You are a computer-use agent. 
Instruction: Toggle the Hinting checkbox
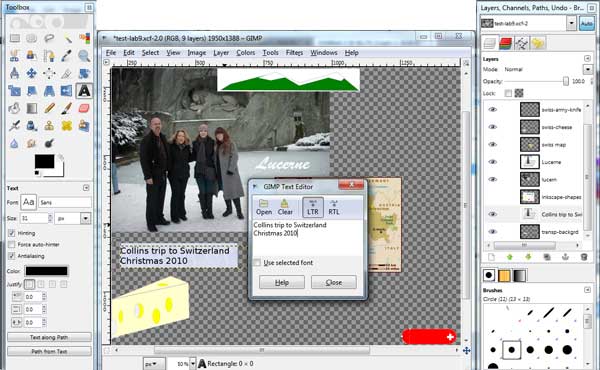11,233
